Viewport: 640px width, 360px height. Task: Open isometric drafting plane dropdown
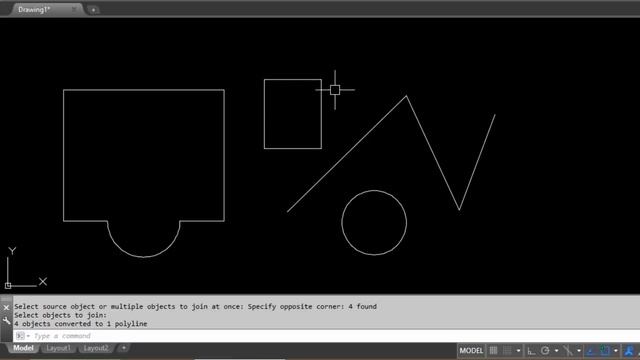[x=579, y=351]
